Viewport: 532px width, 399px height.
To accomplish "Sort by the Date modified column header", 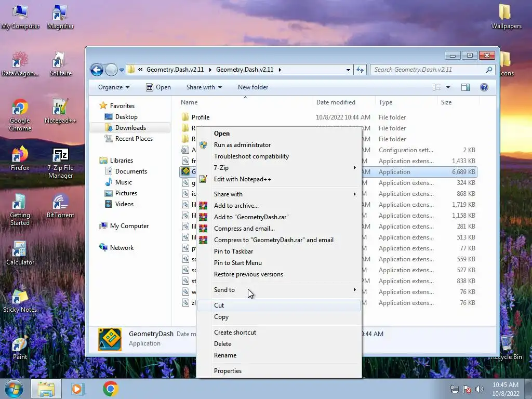I will coord(343,102).
